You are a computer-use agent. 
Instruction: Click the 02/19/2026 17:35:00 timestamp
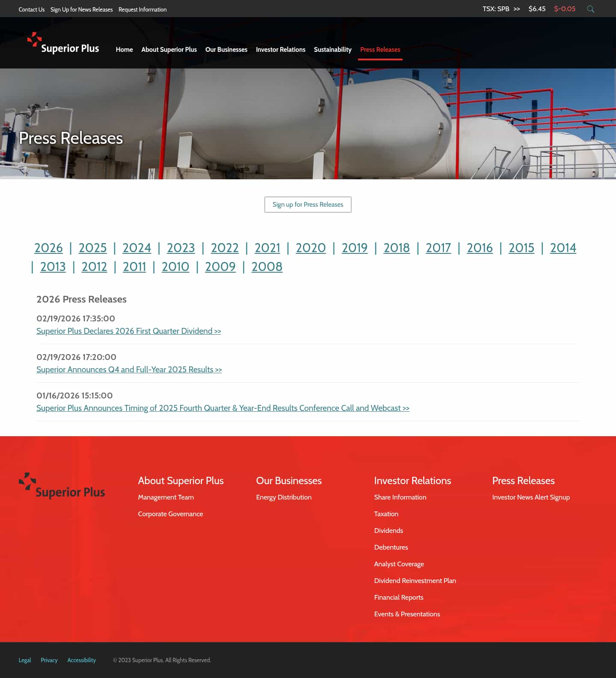76,318
